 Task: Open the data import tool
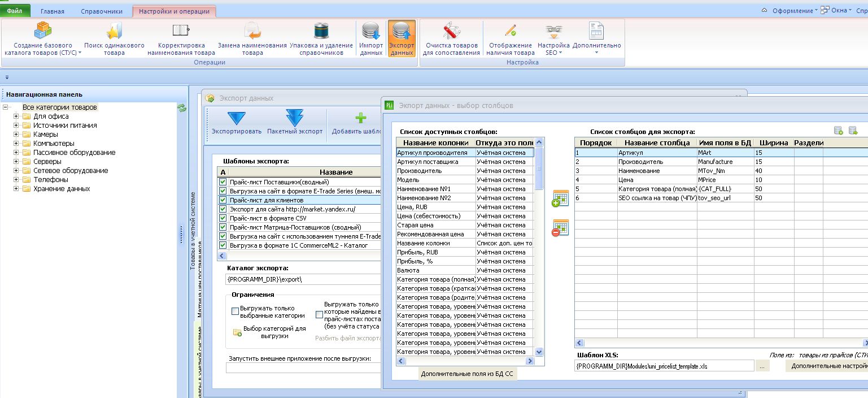371,38
